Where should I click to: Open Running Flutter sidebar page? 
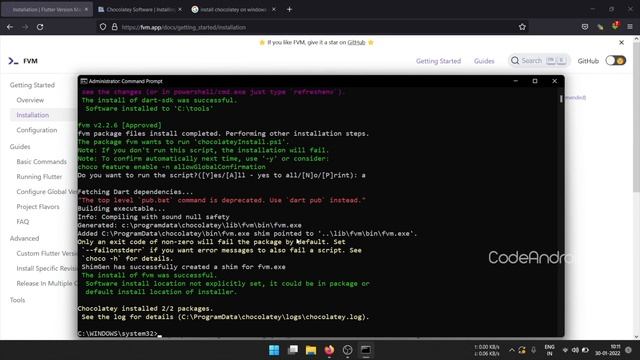(39, 177)
